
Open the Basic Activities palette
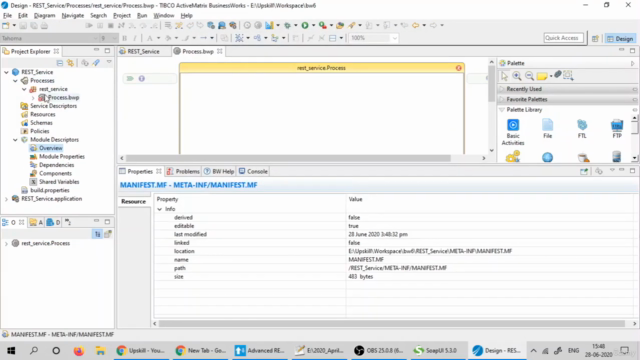click(x=513, y=131)
